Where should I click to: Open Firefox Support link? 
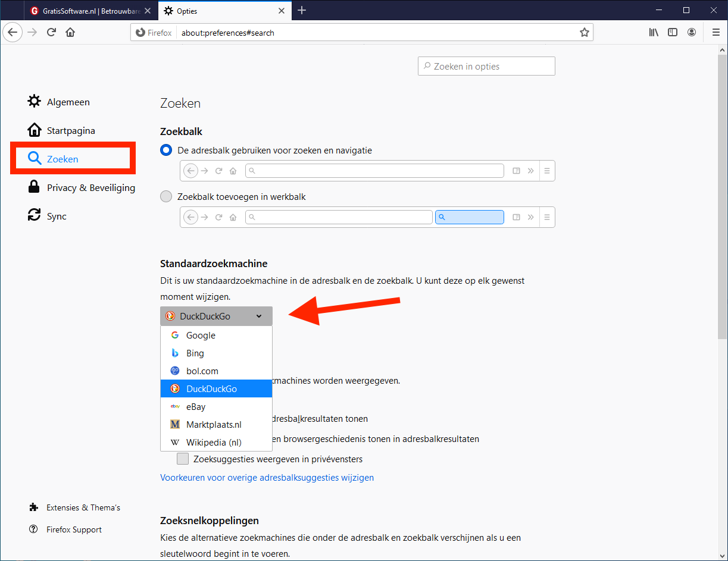tap(74, 529)
